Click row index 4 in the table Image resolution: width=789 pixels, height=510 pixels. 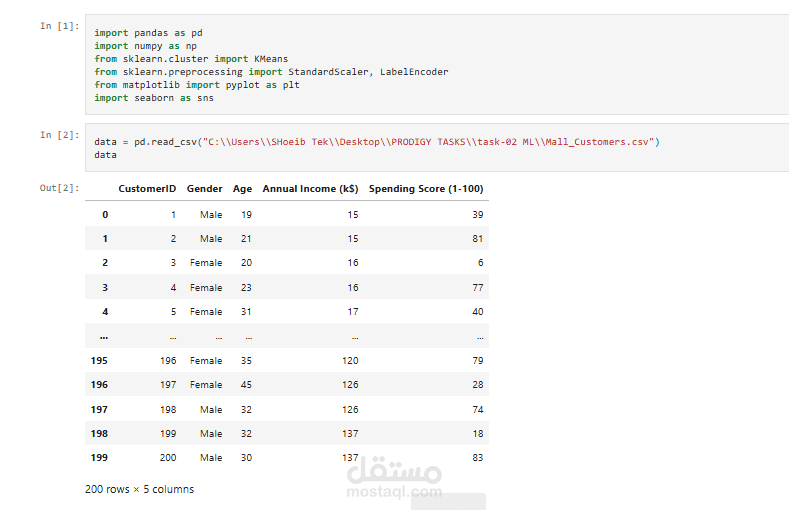pyautogui.click(x=105, y=312)
